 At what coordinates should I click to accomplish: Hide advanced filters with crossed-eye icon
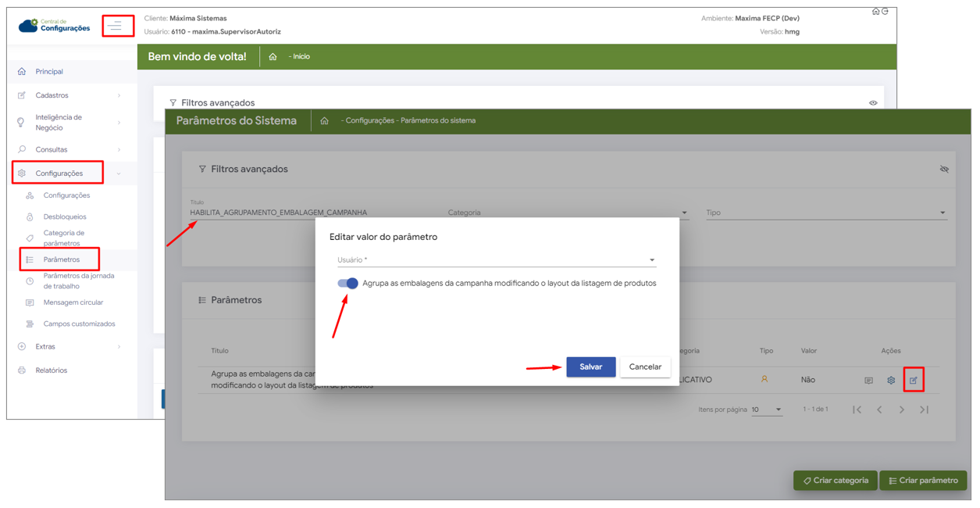pyautogui.click(x=944, y=170)
